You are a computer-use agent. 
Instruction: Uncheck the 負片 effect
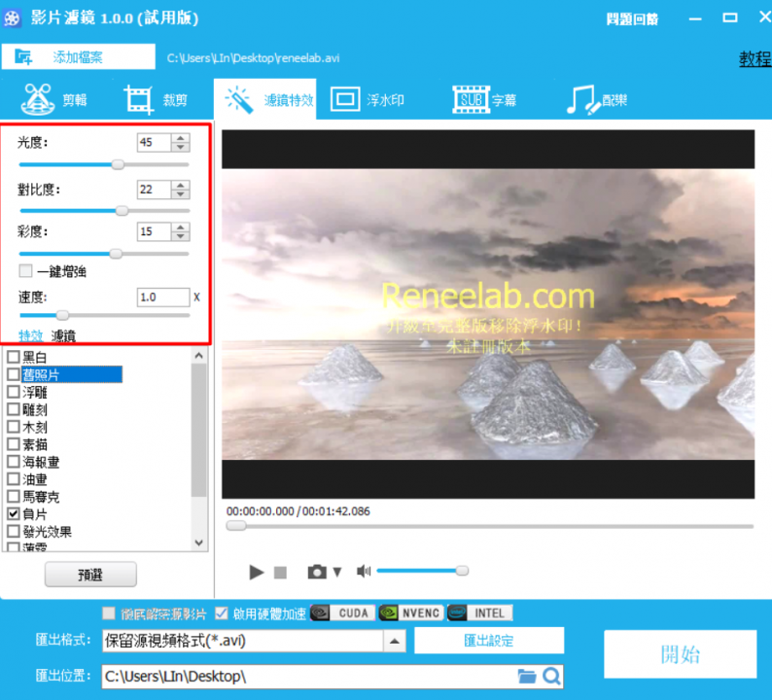14,514
